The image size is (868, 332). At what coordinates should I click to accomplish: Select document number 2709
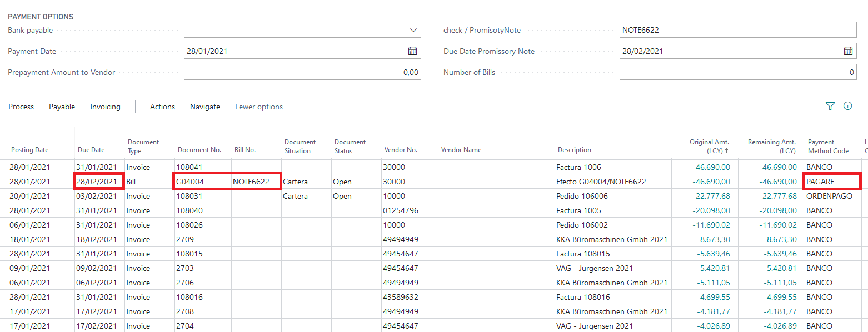point(185,239)
